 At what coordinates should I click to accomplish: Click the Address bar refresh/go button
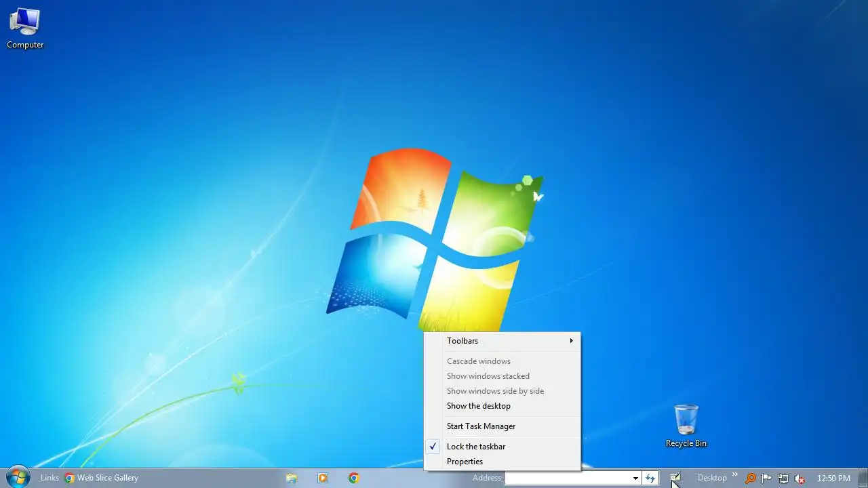650,478
